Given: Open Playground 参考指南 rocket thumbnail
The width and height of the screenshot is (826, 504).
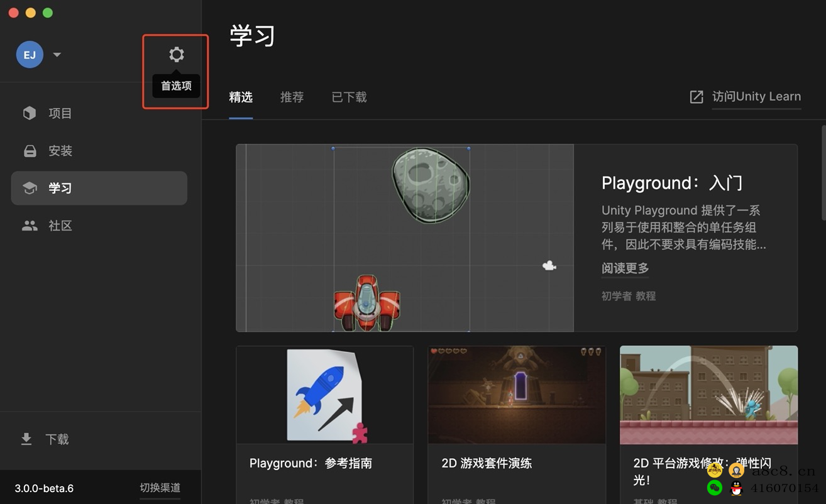Looking at the screenshot, I should click(x=325, y=395).
